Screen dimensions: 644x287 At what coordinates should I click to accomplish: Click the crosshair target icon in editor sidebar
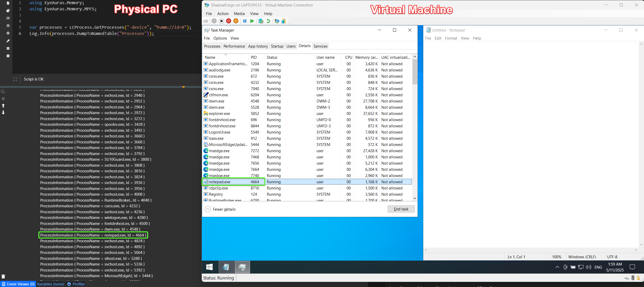[x=8, y=33]
